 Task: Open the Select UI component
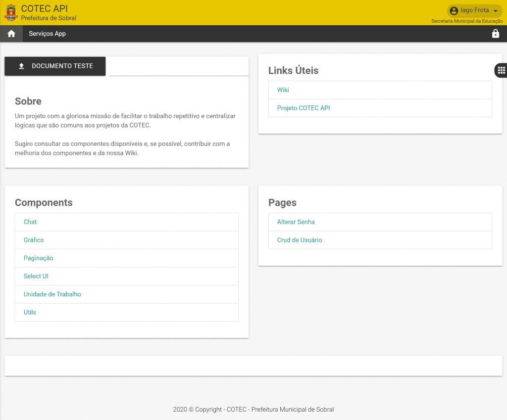tap(36, 276)
